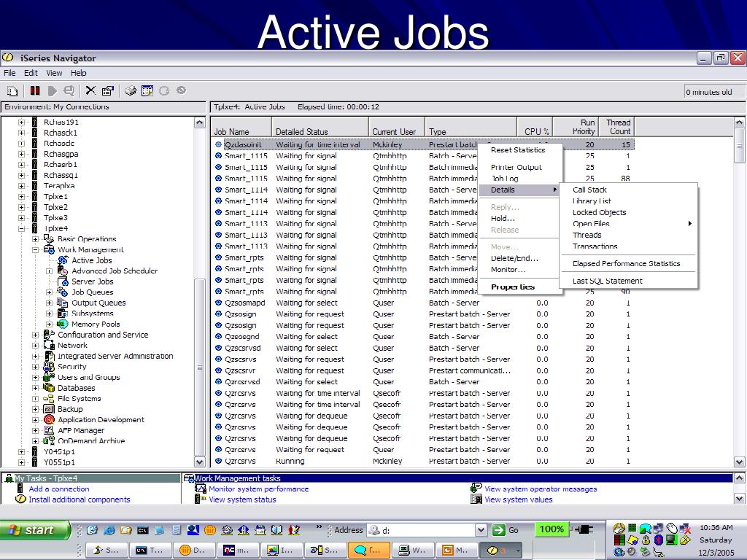Click View system operator messages link

(541, 489)
